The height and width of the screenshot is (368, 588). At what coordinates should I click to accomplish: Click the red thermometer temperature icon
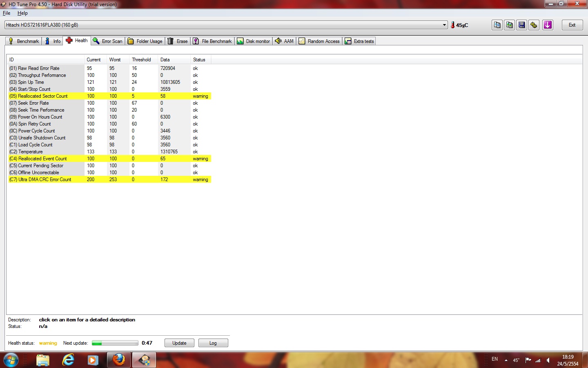tap(452, 25)
